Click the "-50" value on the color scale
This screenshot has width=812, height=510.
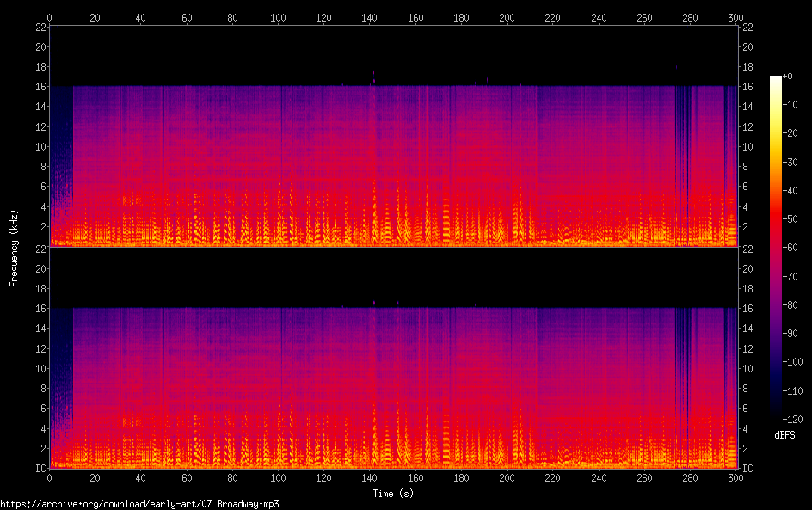point(790,219)
